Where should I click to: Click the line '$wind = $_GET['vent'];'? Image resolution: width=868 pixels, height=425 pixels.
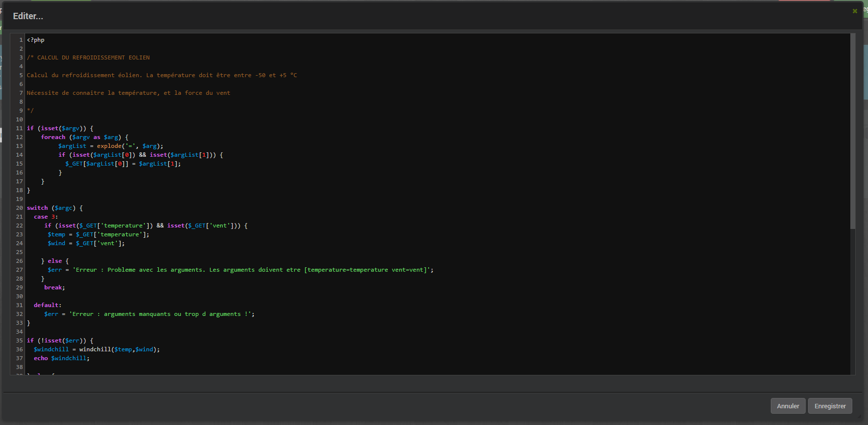[x=86, y=243]
